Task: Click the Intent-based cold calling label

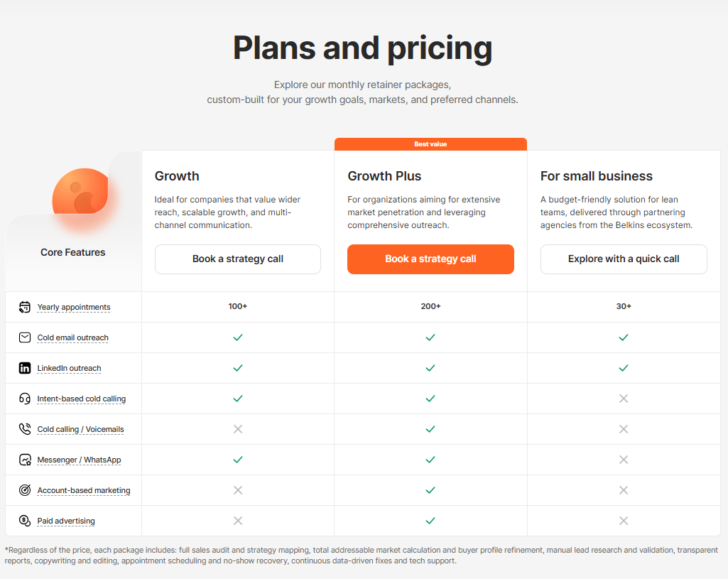Action: (82, 399)
